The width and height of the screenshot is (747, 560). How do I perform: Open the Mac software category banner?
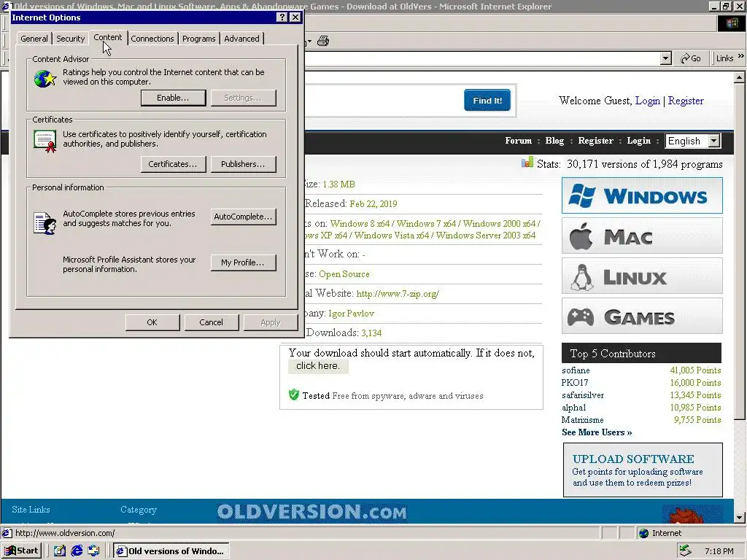[x=642, y=236]
